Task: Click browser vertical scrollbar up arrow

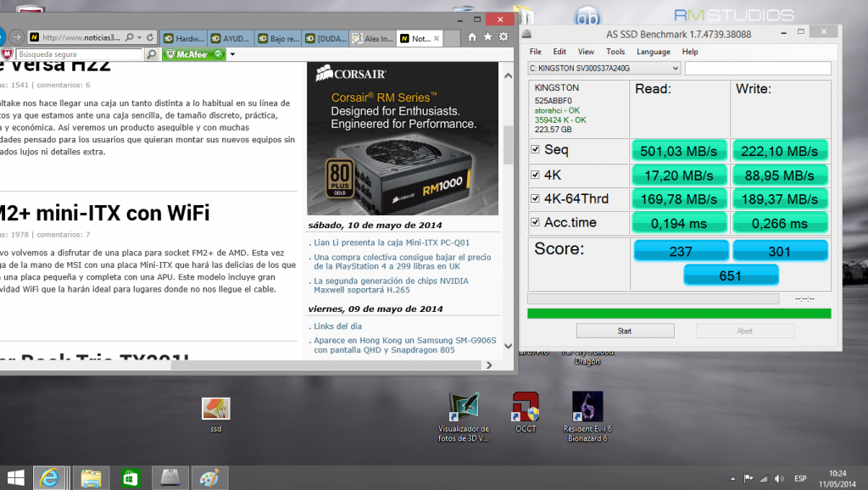Action: tap(509, 75)
